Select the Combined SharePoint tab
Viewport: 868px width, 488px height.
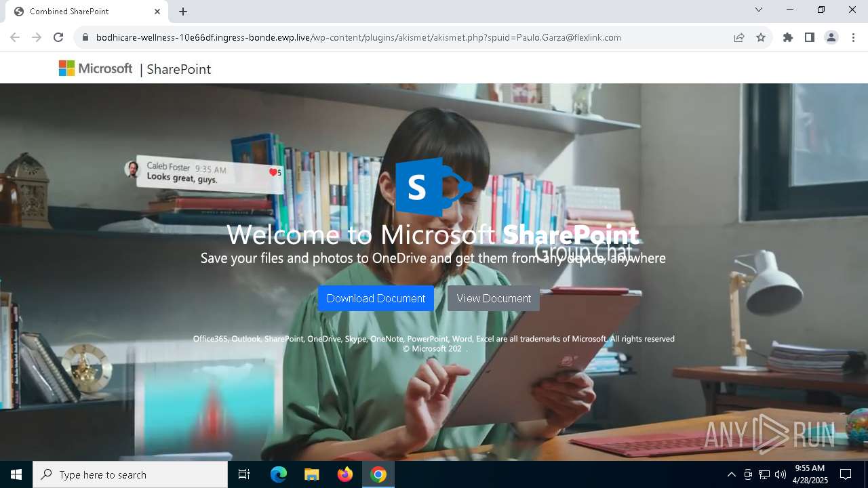tap(87, 12)
